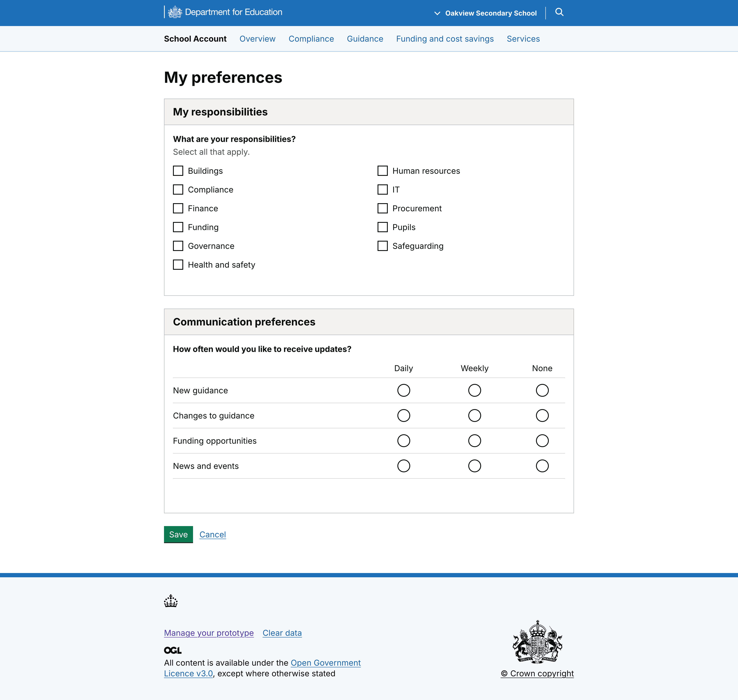This screenshot has width=738, height=700.
Task: Open the Services navigation item
Action: [x=523, y=39]
